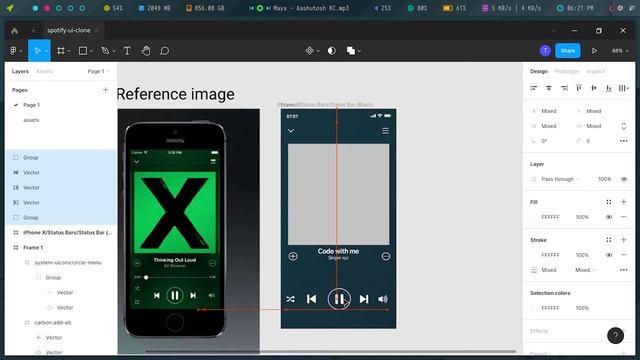Click the align right icon
This screenshot has height=360, width=640.
[564, 88]
